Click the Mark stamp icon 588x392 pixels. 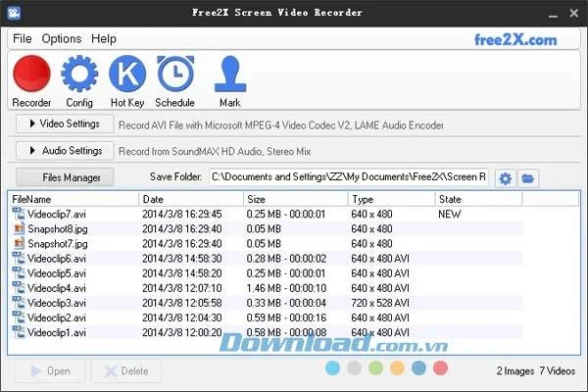tap(230, 73)
